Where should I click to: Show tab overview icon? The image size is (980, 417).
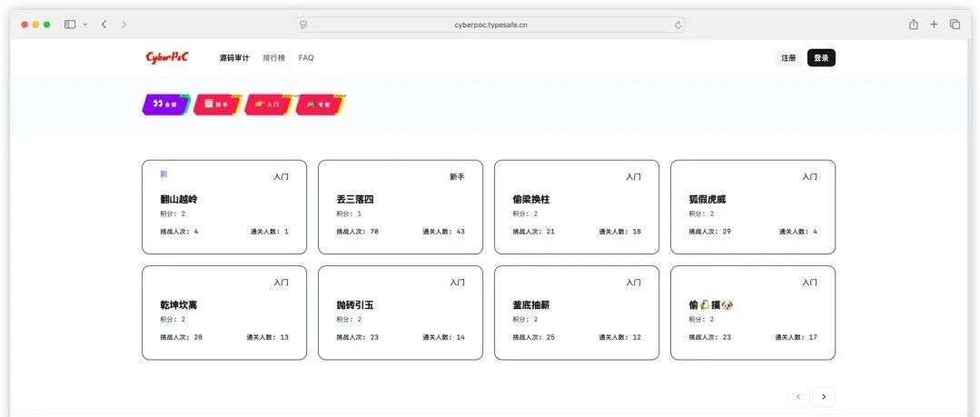coord(955,25)
